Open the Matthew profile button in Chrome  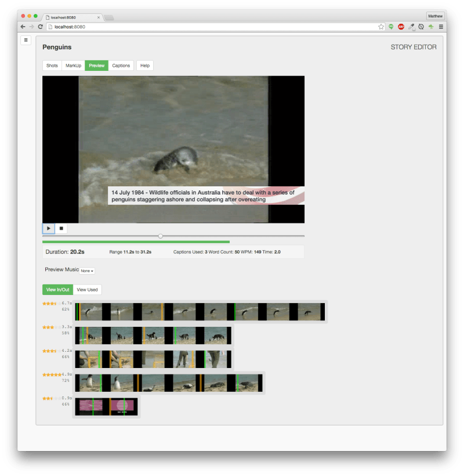tap(435, 16)
